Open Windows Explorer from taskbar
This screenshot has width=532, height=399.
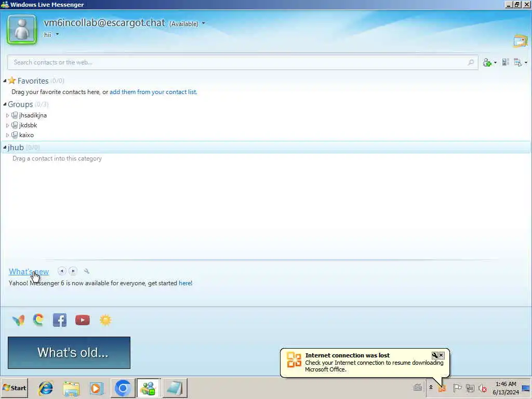71,388
